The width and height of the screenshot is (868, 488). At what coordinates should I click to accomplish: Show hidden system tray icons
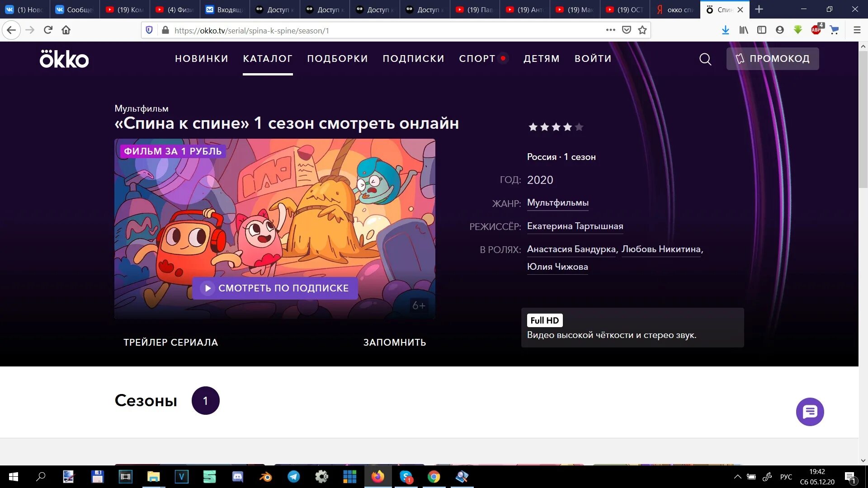(737, 477)
